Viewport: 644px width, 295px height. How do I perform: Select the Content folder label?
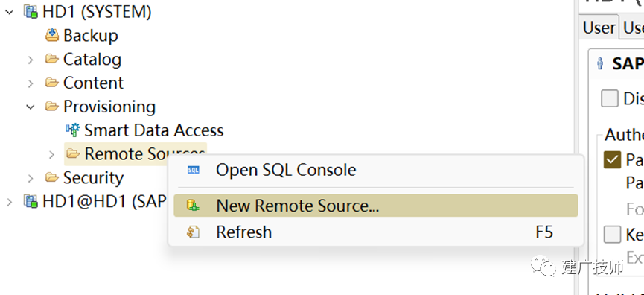[93, 83]
